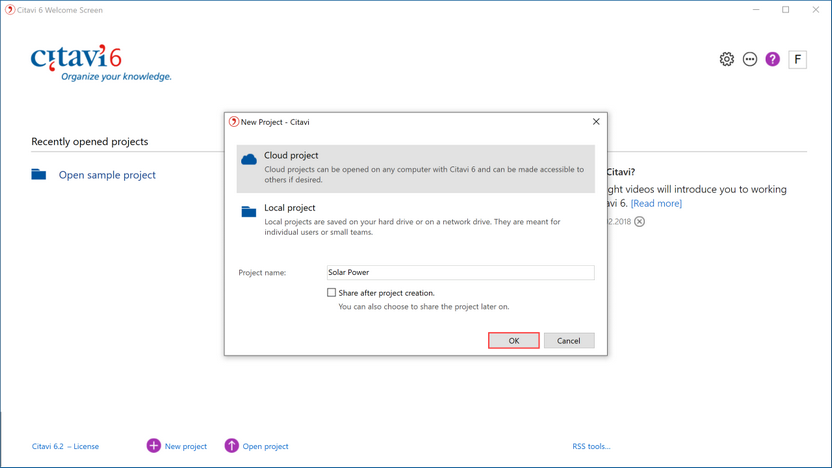This screenshot has width=832, height=468.
Task: Open sample project link
Action: [x=107, y=175]
